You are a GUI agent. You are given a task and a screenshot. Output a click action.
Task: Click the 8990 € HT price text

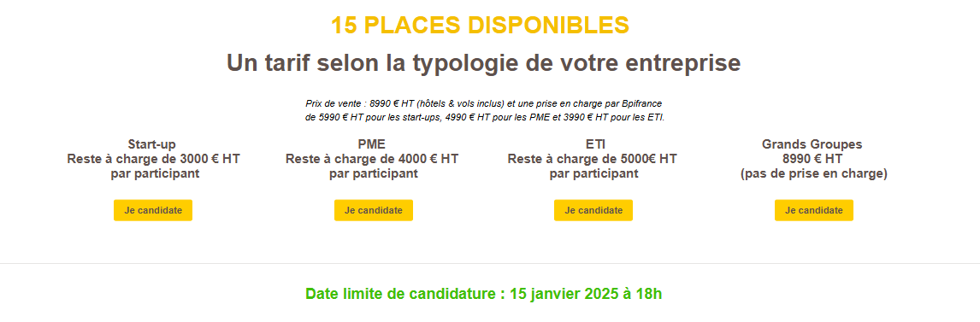point(813,159)
